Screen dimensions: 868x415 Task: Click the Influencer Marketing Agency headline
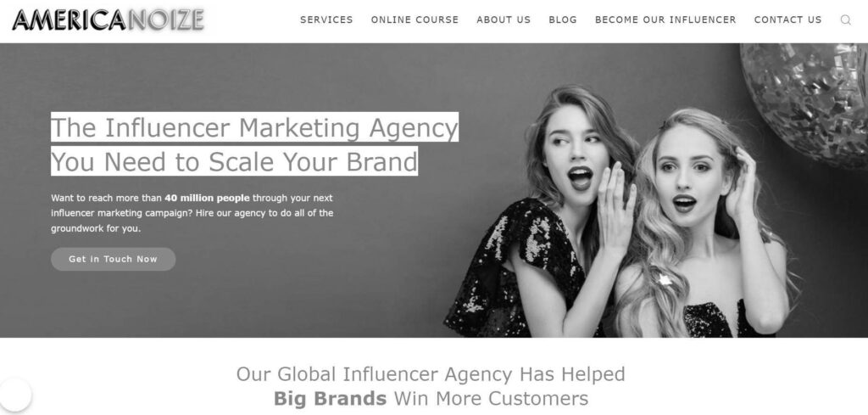(x=254, y=127)
